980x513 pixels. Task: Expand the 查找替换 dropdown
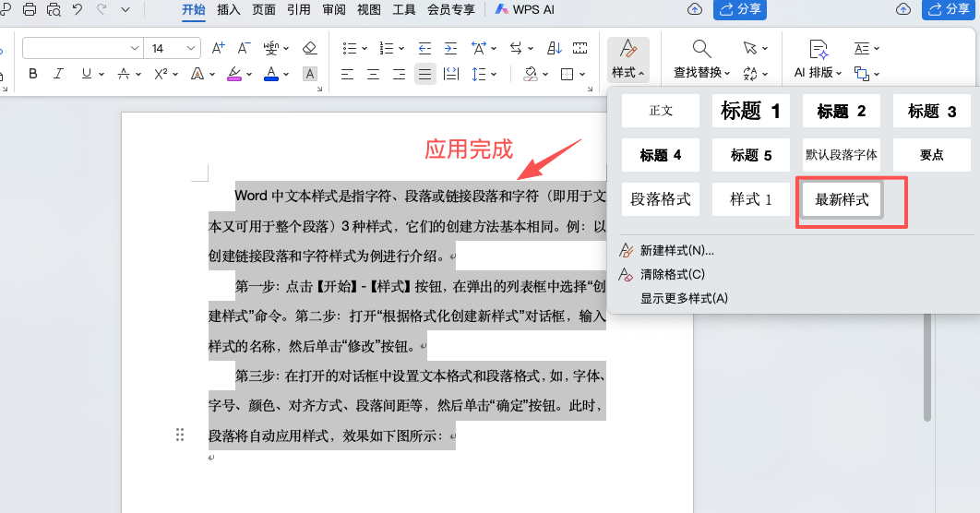point(727,74)
